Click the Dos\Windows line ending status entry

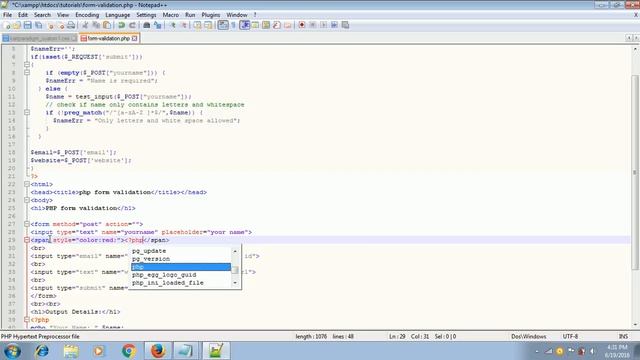pyautogui.click(x=529, y=336)
